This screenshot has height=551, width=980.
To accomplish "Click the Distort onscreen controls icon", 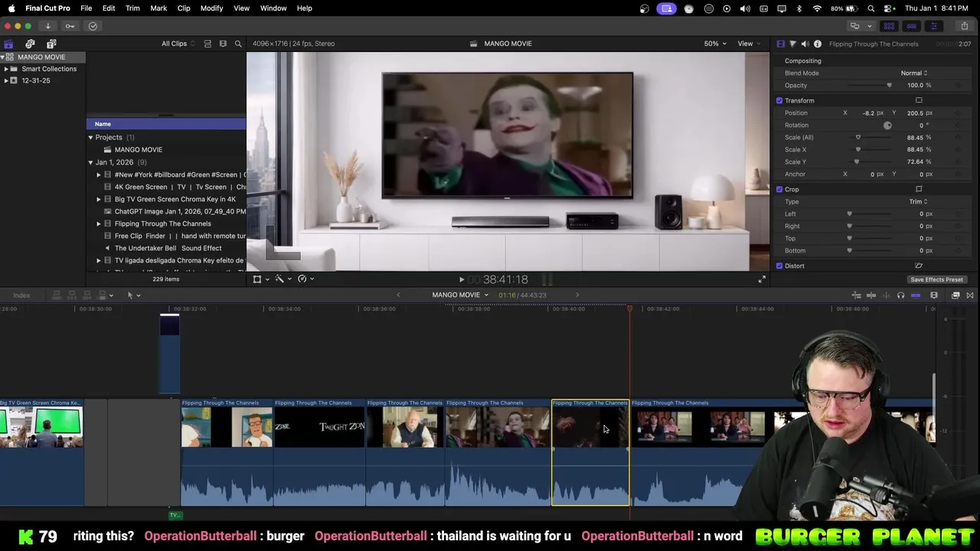I will [919, 266].
